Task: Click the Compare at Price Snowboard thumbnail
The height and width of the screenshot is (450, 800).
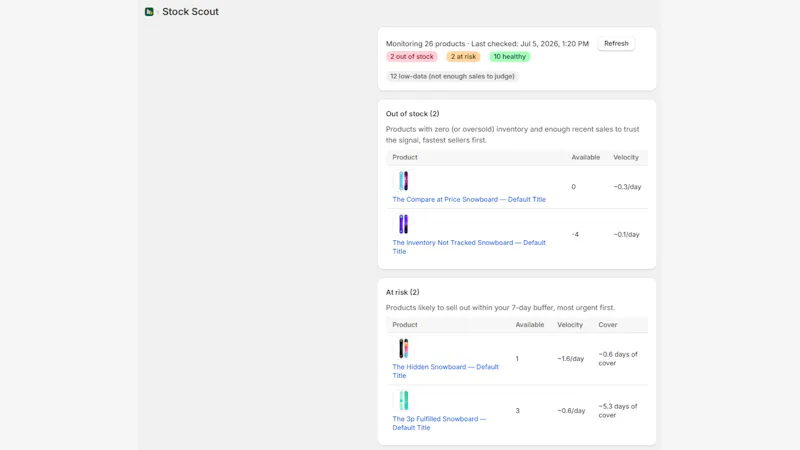Action: (x=403, y=181)
